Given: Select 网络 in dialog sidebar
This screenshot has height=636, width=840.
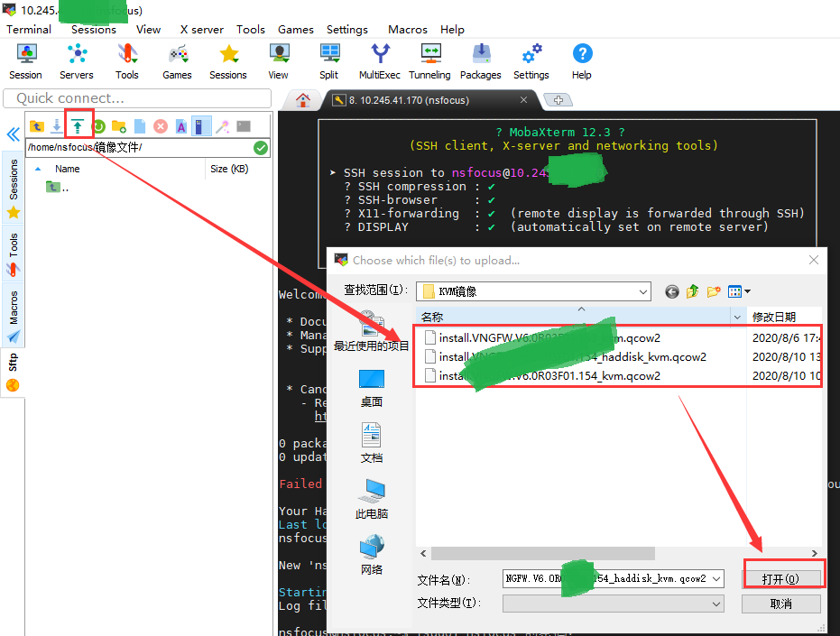Looking at the screenshot, I should click(371, 555).
